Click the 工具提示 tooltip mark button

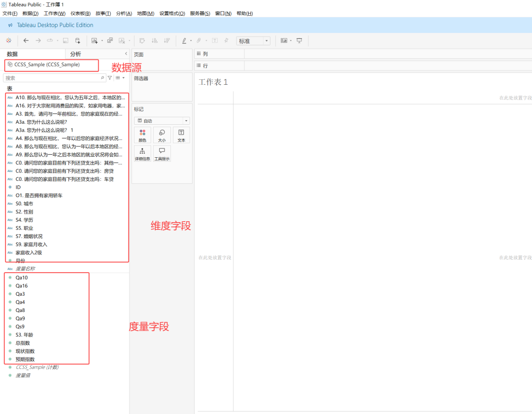[162, 154]
